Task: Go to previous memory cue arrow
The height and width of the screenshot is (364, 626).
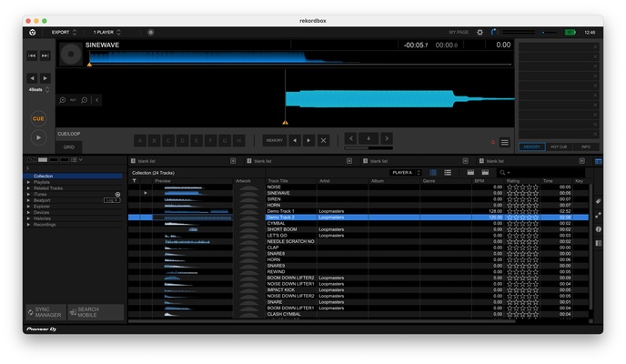Action: tap(295, 140)
